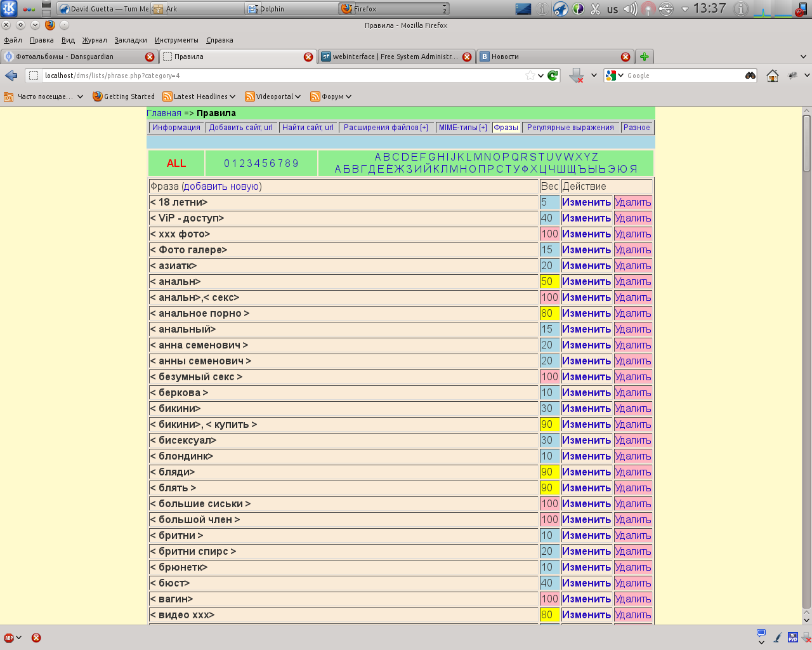The height and width of the screenshot is (650, 812).
Task: Click 'Удалить' for the phrase '< бикини>'
Action: pos(632,408)
